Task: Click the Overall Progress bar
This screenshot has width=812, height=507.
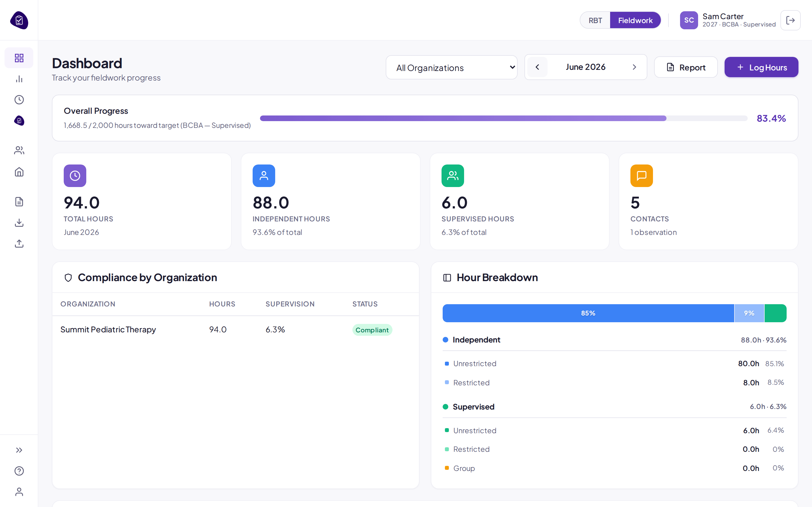Action: (x=504, y=118)
